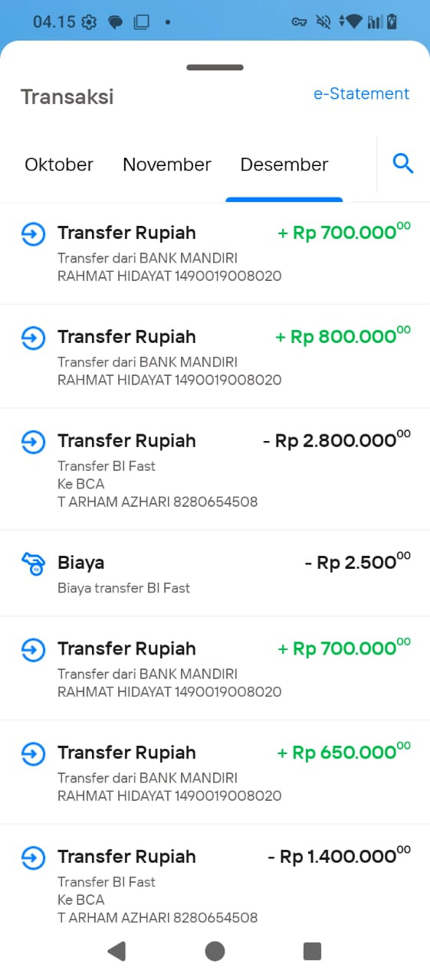Open the +Rp 650.000 Transfer Rupiah entry

(215, 772)
